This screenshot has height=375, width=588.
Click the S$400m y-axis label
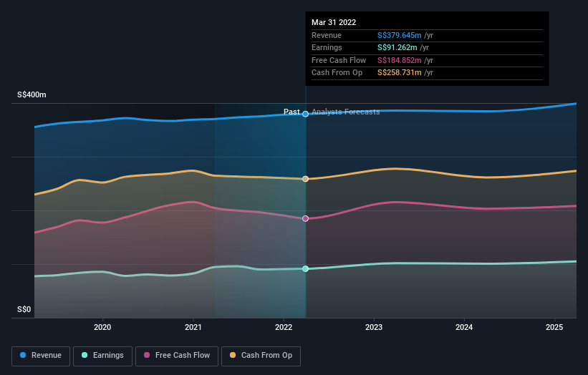click(x=32, y=94)
